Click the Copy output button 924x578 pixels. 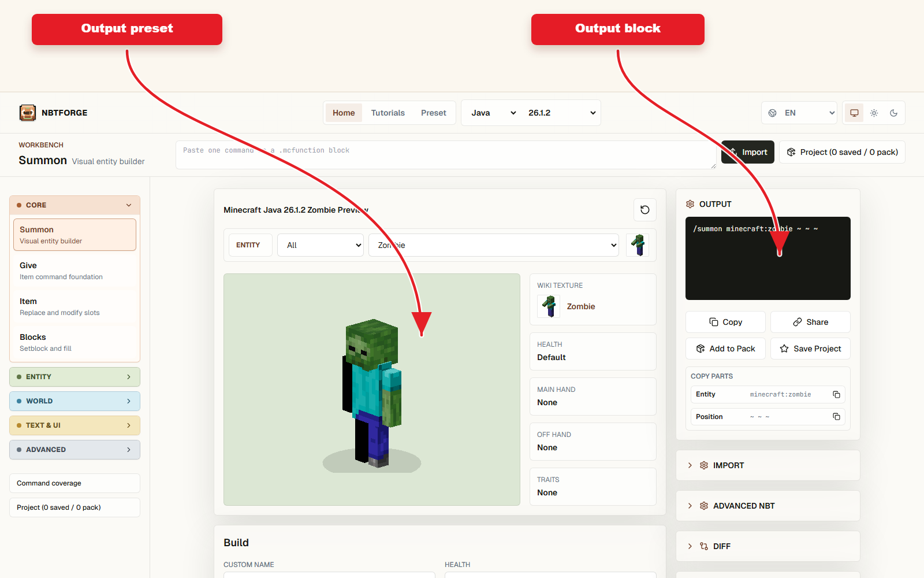click(x=725, y=322)
